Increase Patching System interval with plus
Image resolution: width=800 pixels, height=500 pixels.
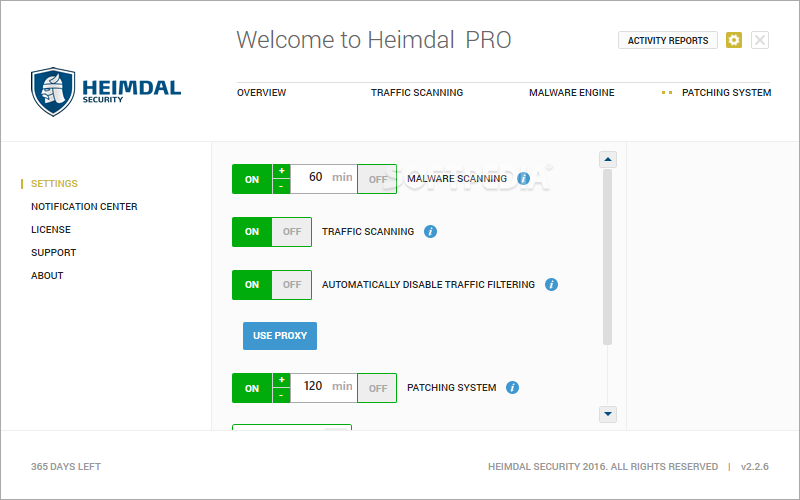click(282, 380)
